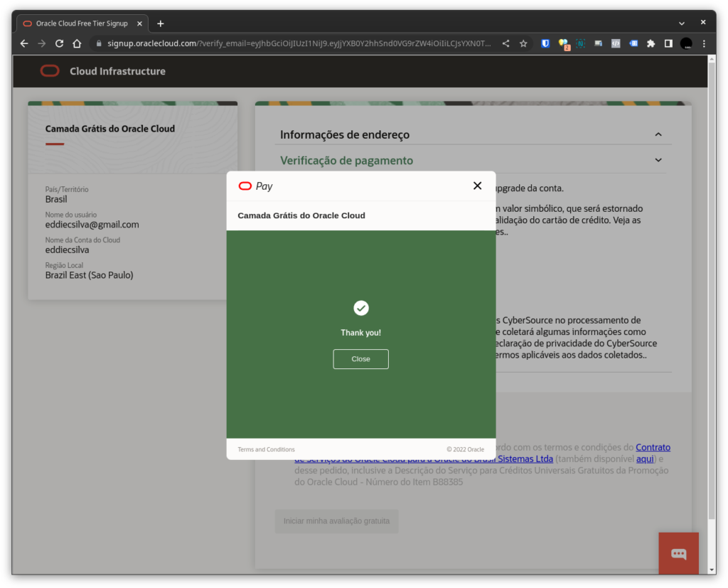The height and width of the screenshot is (588, 728).
Task: Toggle the browser side panel icon
Action: 668,43
